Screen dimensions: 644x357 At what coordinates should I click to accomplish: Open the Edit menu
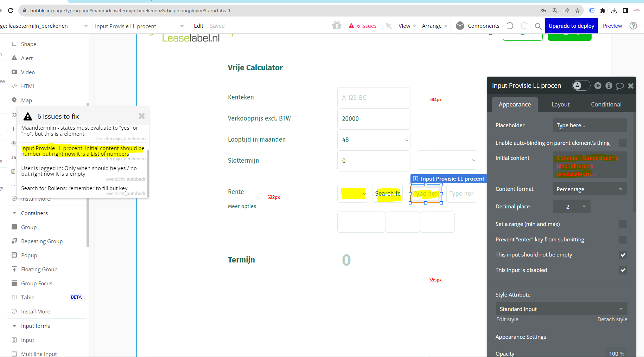pos(198,26)
